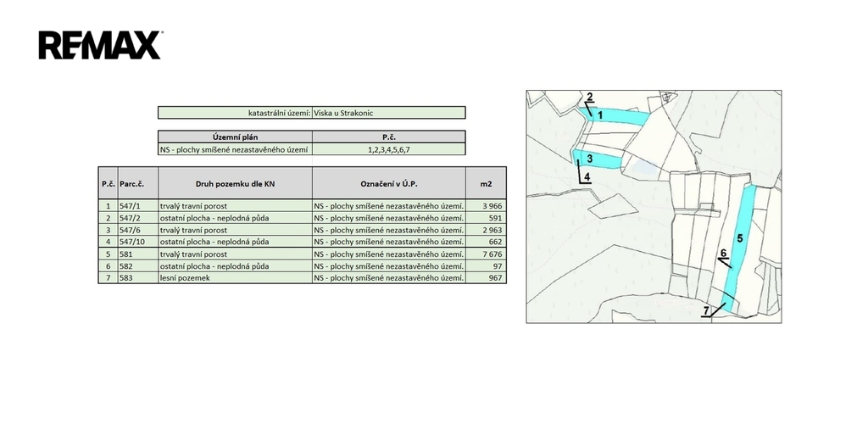Click the area value '3 966'

tap(486, 206)
